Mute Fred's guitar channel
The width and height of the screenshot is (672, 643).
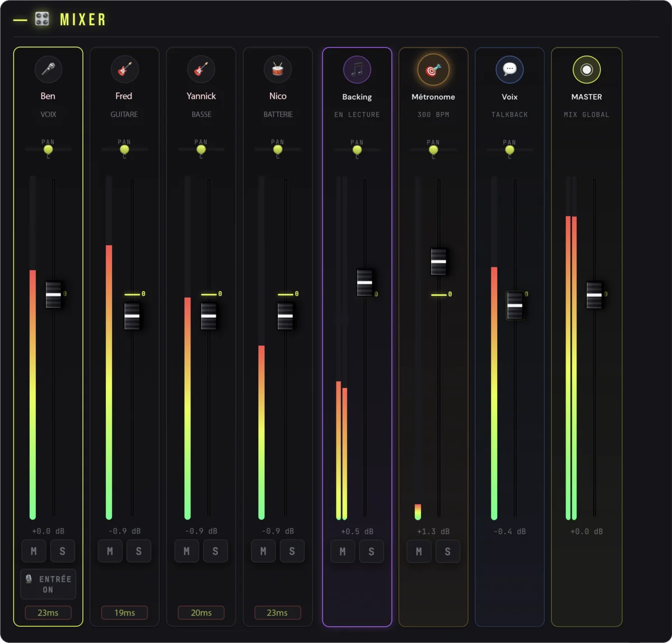pyautogui.click(x=110, y=551)
